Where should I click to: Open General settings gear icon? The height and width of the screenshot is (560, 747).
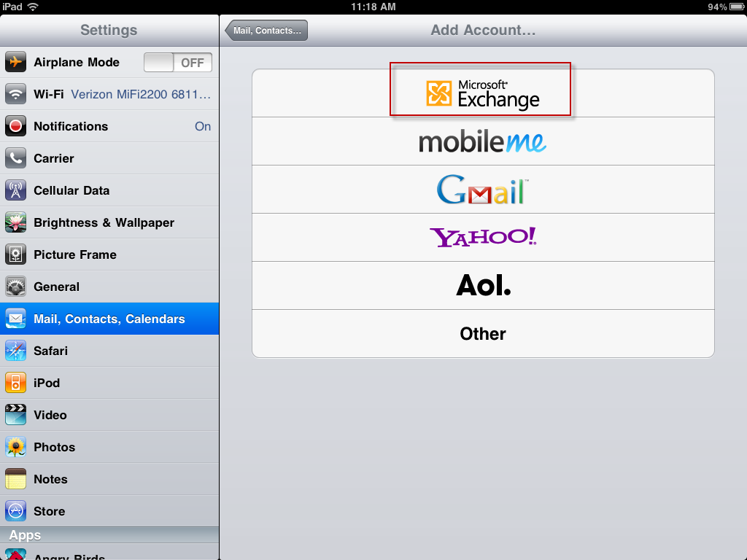pyautogui.click(x=16, y=287)
